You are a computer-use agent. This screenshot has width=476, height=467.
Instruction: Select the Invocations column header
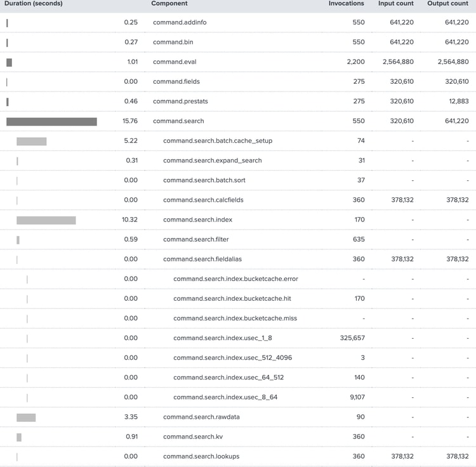coord(346,4)
